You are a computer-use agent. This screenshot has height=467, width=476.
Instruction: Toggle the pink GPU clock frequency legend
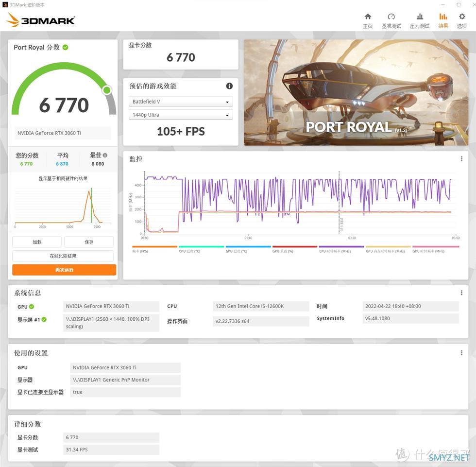coord(436,249)
